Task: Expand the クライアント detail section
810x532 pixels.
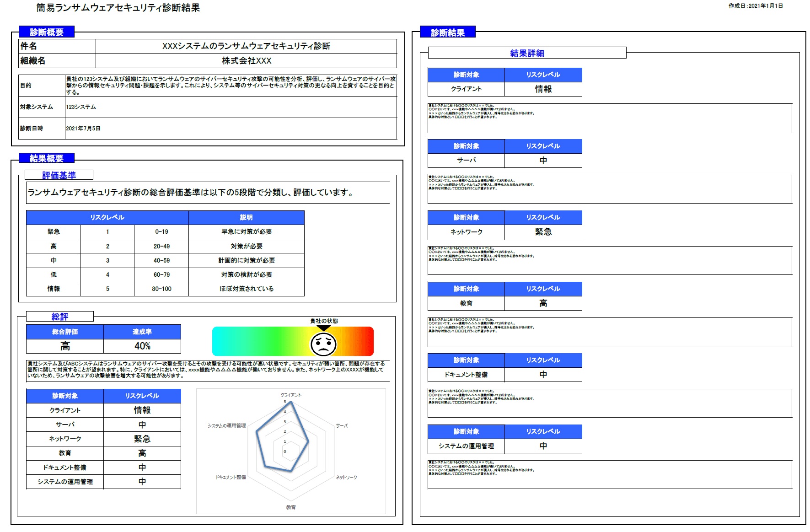Action: click(466, 89)
